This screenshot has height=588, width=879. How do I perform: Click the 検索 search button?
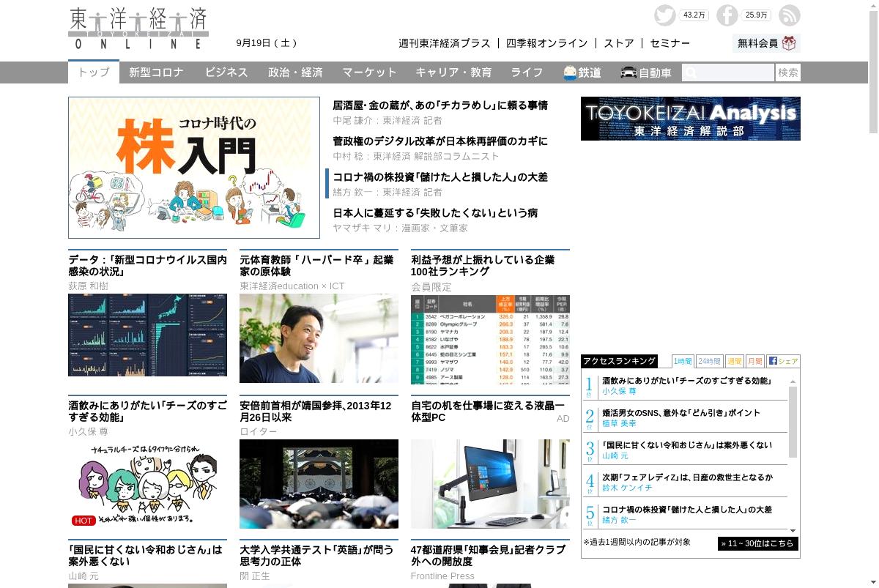[788, 72]
